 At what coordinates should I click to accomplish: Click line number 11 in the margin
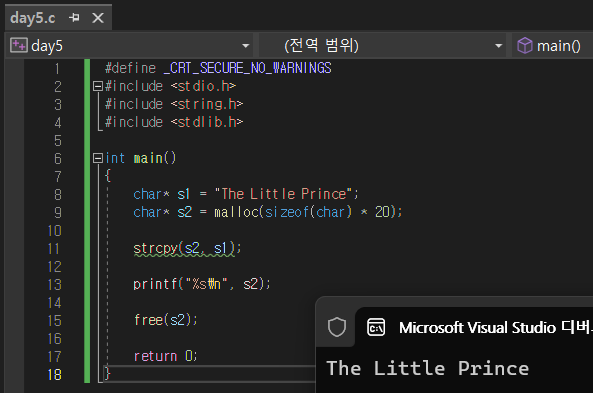54,249
